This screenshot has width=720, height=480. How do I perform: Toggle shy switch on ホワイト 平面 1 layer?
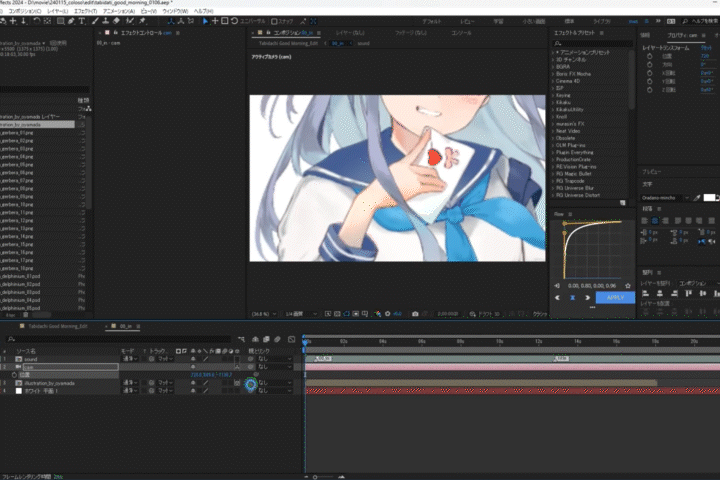[193, 390]
